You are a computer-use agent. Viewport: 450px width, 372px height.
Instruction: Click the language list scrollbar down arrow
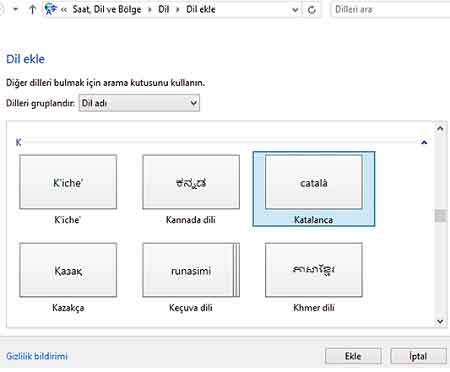coord(440,321)
